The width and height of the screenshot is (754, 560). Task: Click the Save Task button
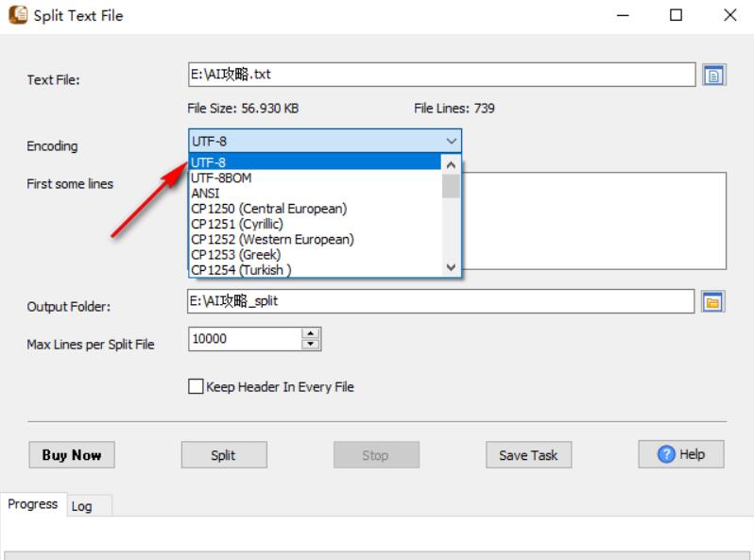tap(528, 455)
